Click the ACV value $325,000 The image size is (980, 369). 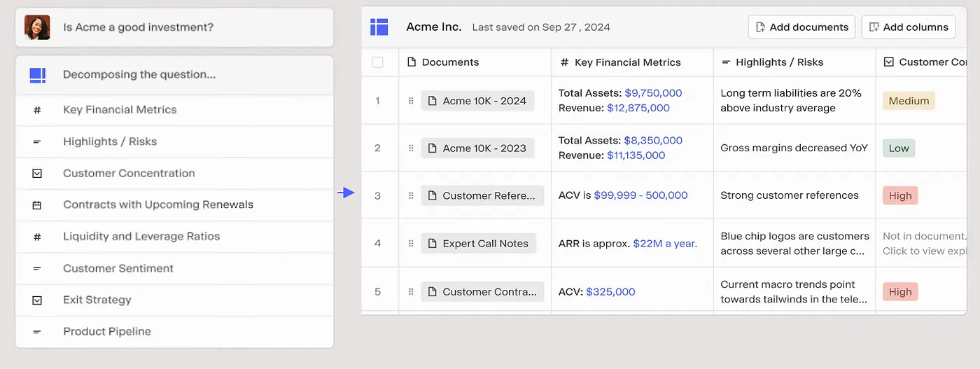click(610, 292)
